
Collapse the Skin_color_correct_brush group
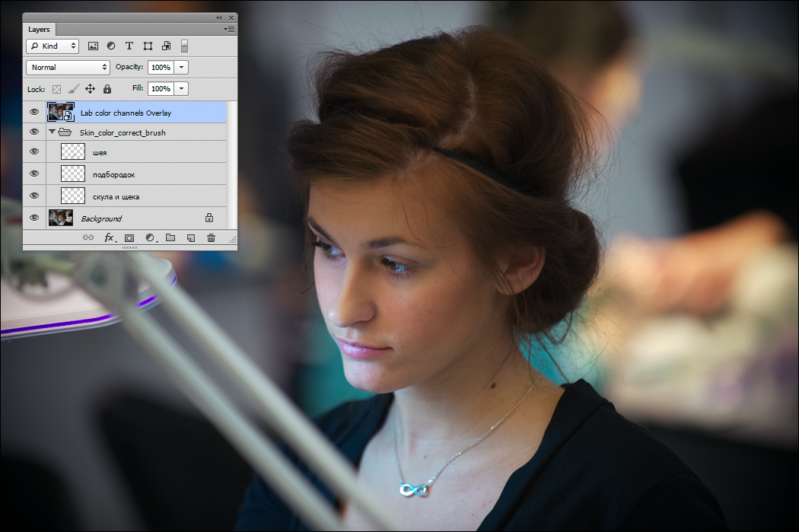pyautogui.click(x=52, y=132)
